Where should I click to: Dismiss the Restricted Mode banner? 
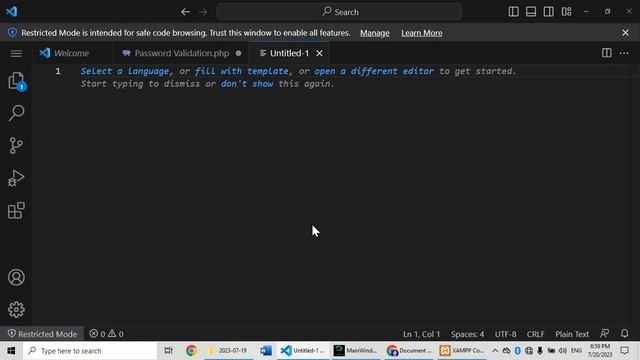[625, 33]
